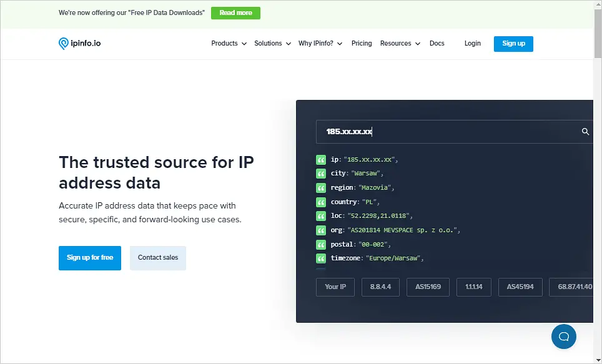Click the quote icon beside postal row
This screenshot has height=364, width=602.
tap(321, 245)
